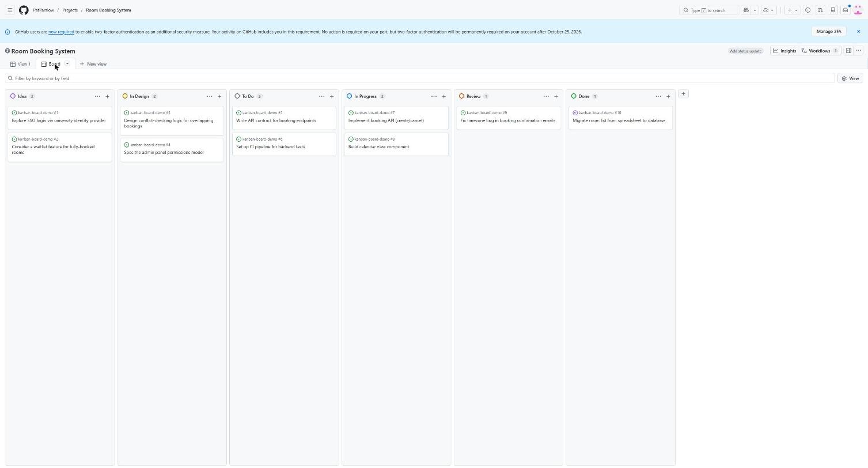The height and width of the screenshot is (468, 868).
Task: Focus the Type to search box
Action: [710, 10]
